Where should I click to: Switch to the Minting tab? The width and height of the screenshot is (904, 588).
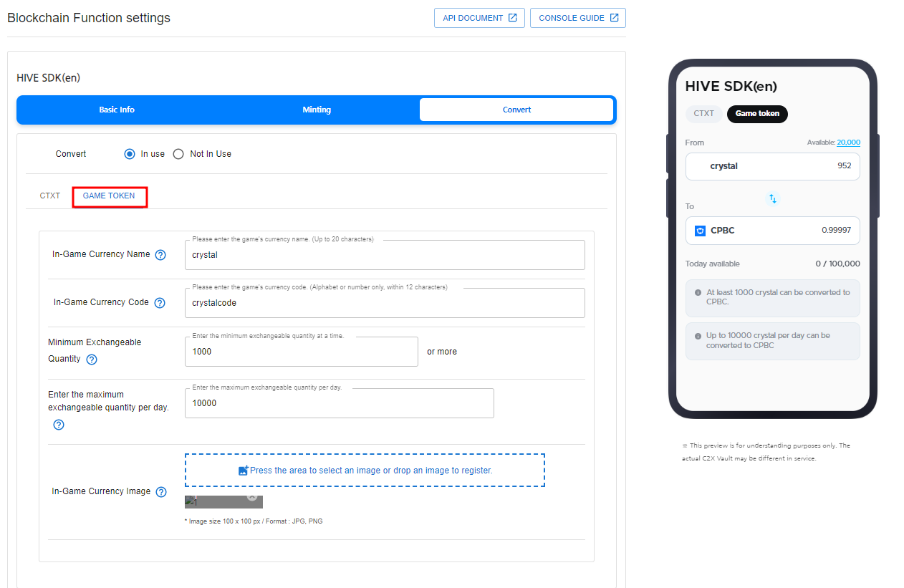point(317,110)
